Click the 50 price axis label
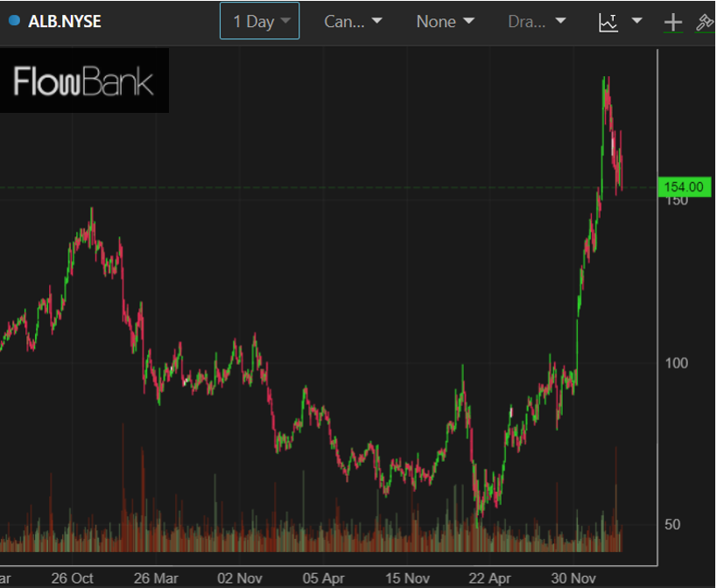The height and width of the screenshot is (588, 717). pos(672,525)
